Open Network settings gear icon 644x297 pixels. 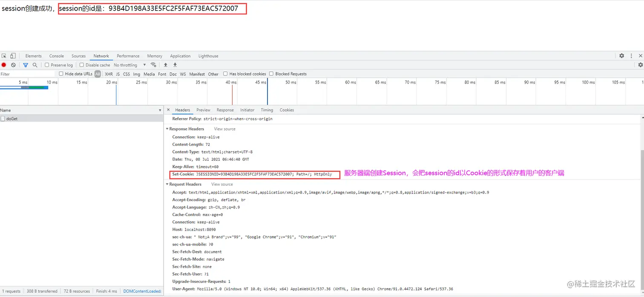coord(640,65)
